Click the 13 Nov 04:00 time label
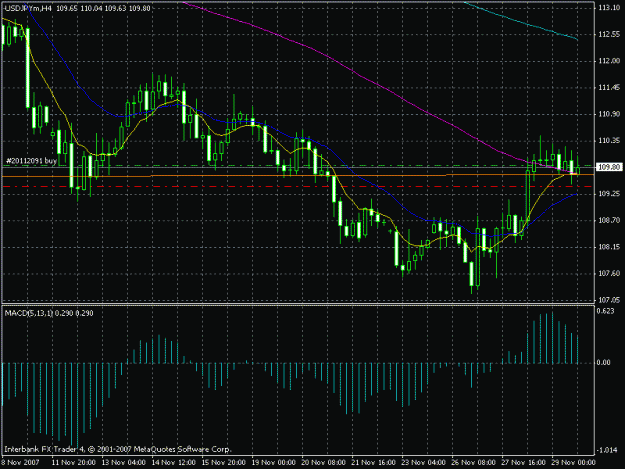 [124, 463]
